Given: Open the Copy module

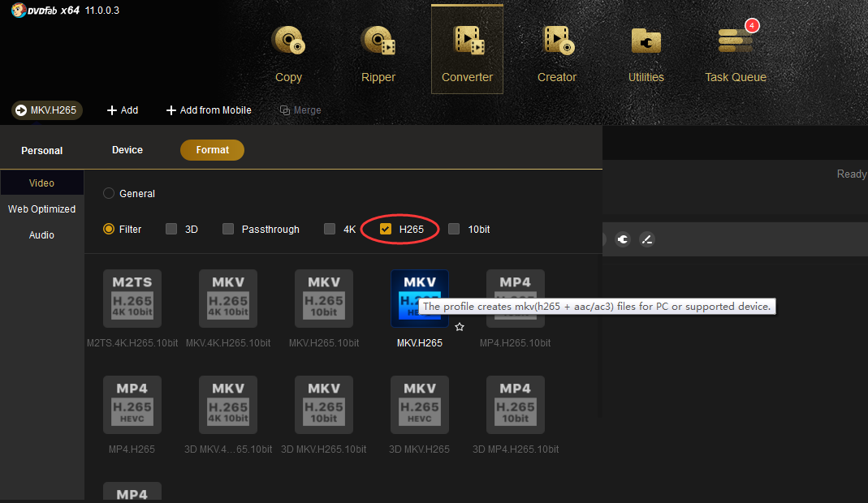Looking at the screenshot, I should point(288,53).
